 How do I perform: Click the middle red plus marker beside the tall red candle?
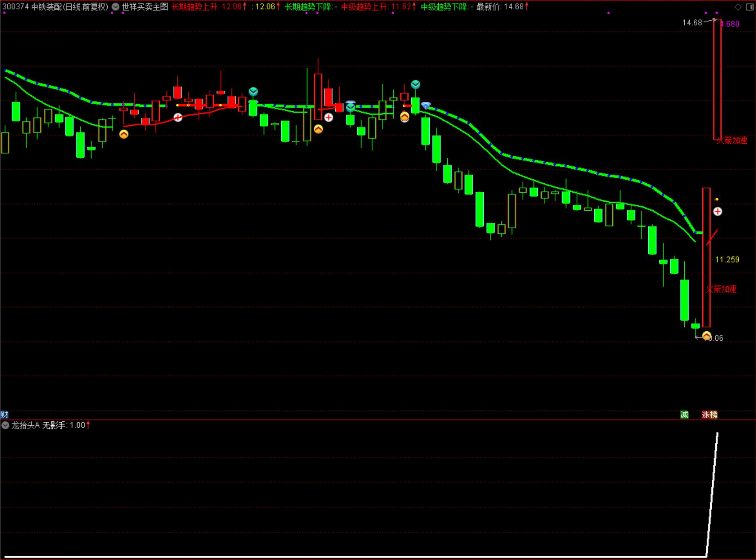pyautogui.click(x=328, y=117)
